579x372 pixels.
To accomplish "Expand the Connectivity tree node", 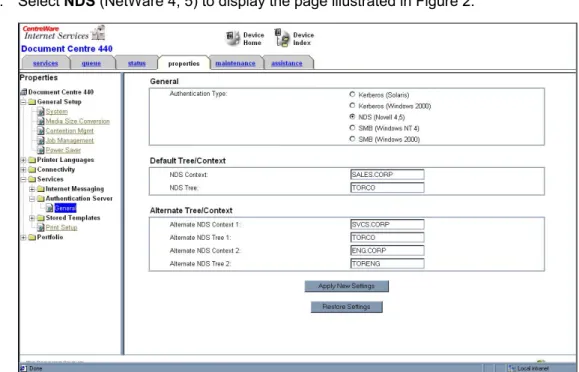I will coord(24,170).
